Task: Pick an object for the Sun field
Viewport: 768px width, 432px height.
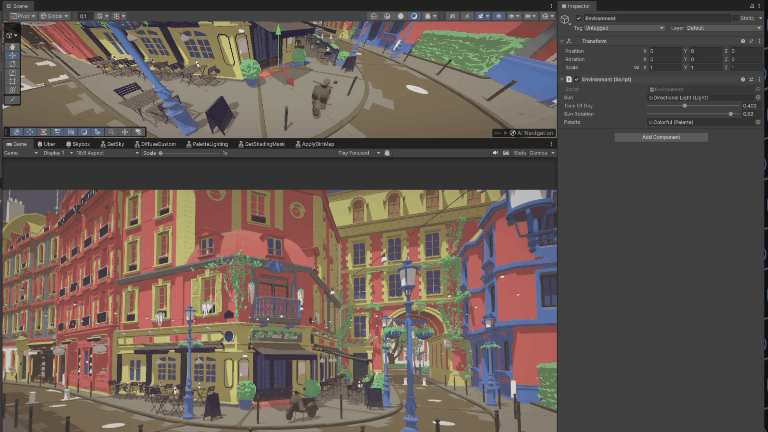Action: click(758, 97)
